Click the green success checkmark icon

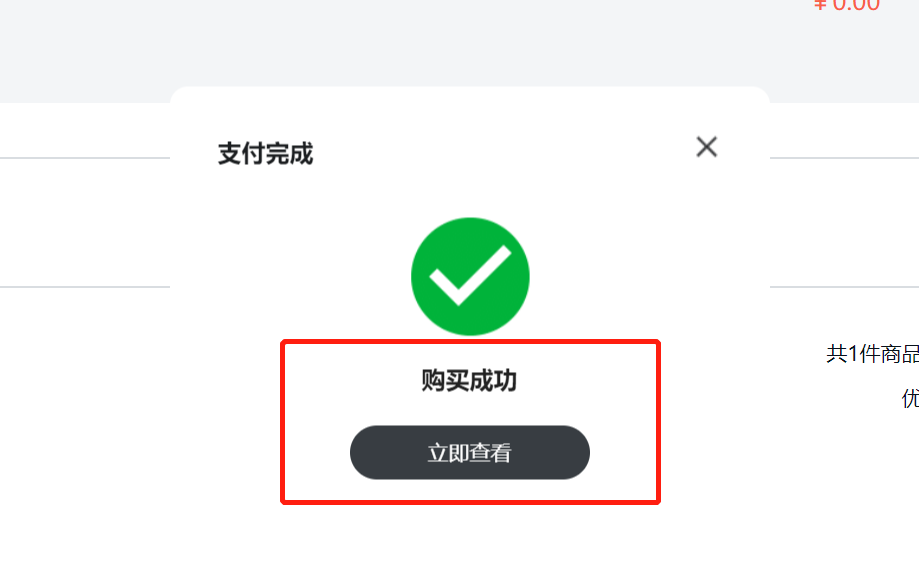[x=470, y=276]
